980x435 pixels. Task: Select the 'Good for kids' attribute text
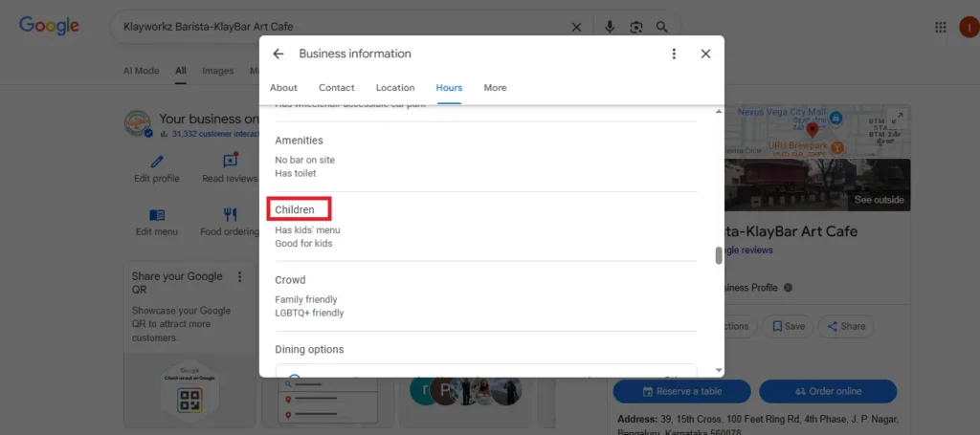pyautogui.click(x=303, y=244)
